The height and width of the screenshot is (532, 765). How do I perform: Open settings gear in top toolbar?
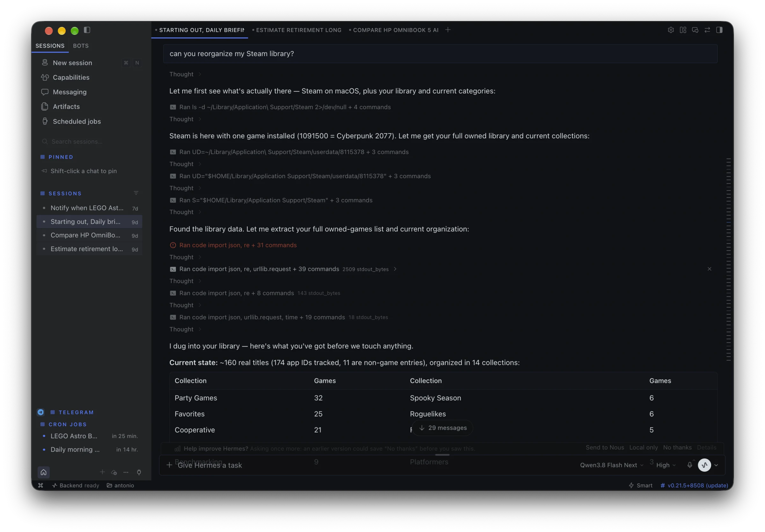[671, 30]
